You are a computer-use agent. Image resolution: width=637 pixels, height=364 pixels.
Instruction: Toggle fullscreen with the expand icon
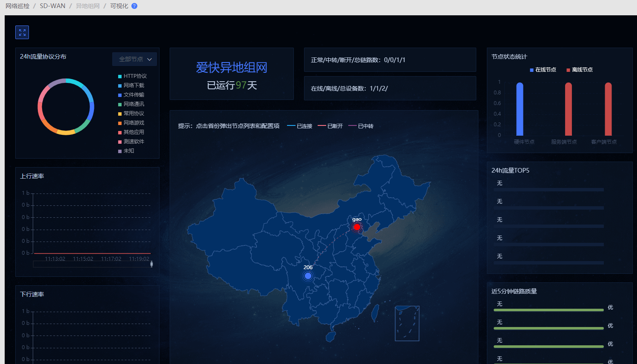(x=22, y=32)
